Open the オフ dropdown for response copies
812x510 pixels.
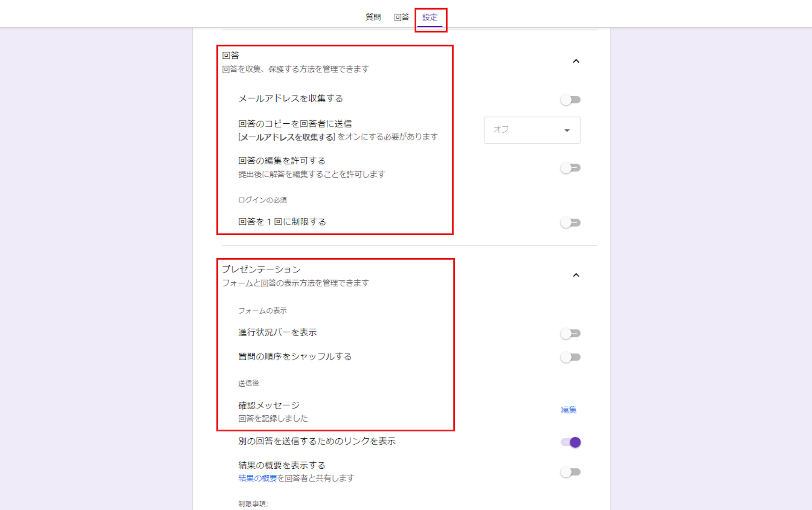(x=531, y=130)
